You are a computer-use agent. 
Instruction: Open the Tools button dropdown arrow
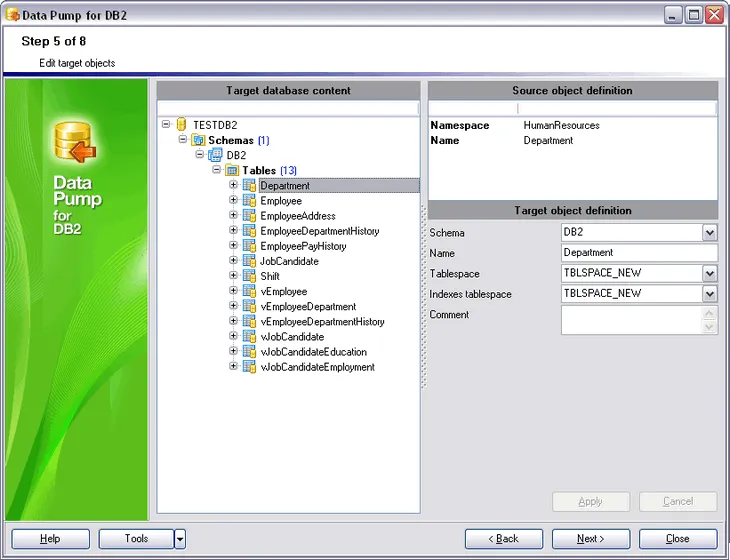180,539
